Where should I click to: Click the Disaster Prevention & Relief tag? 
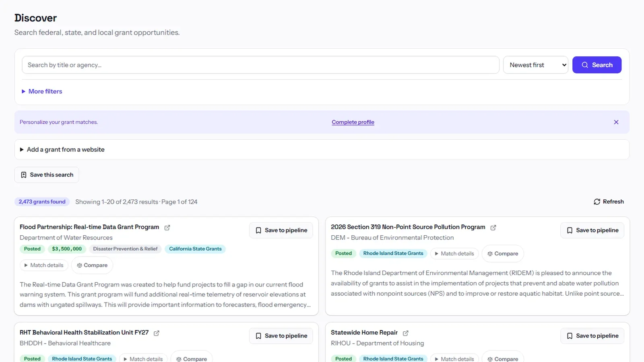tap(125, 249)
